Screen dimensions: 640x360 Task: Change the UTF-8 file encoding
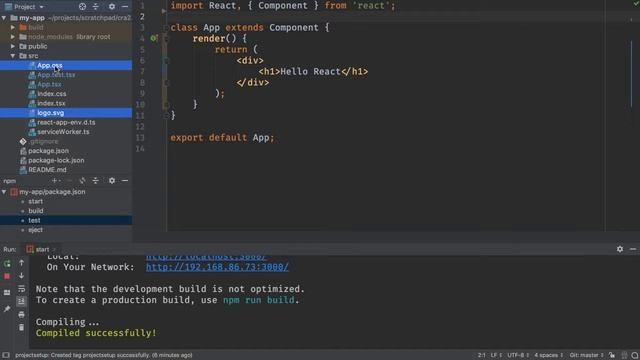[x=518, y=355]
